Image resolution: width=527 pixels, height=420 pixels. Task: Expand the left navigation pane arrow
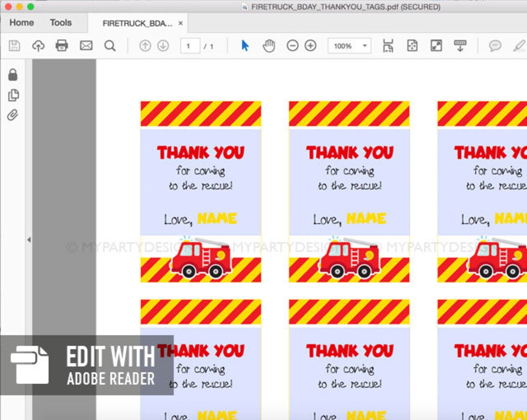coord(29,240)
